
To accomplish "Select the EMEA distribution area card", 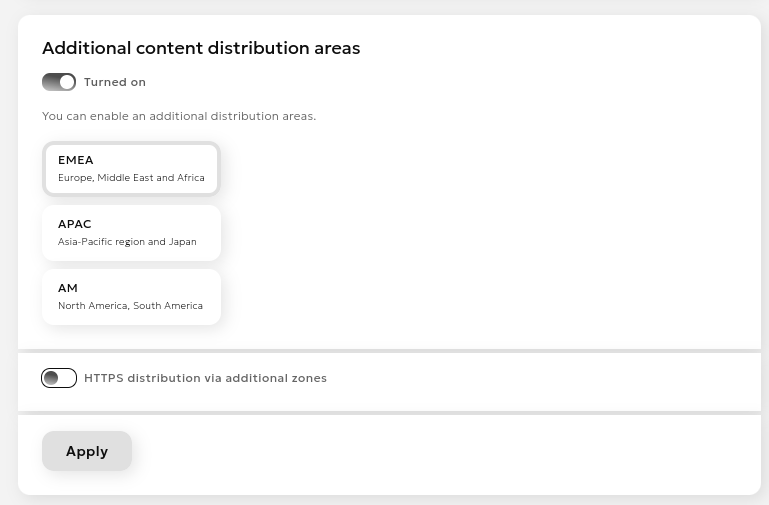I will (x=131, y=168).
